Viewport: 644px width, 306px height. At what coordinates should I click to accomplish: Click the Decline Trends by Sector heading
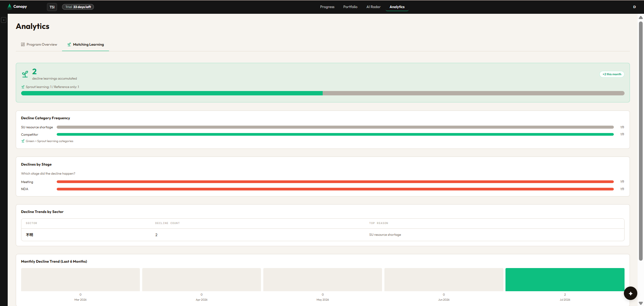click(x=42, y=212)
